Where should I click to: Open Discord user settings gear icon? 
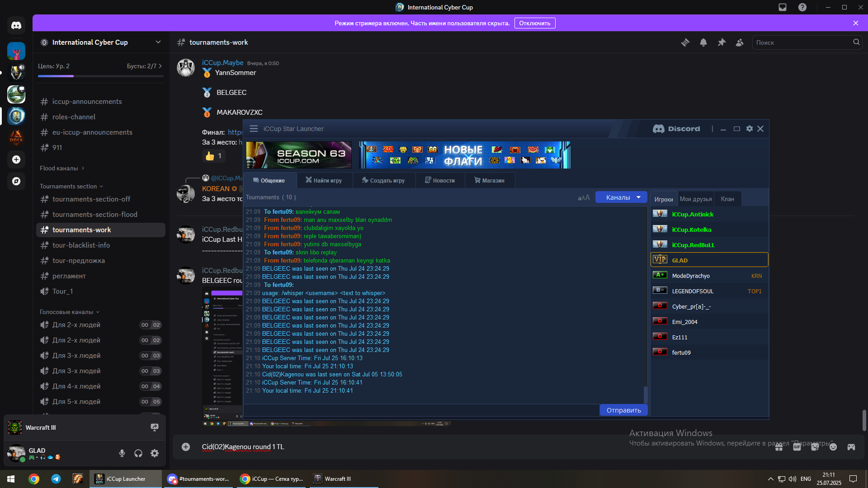point(155,453)
